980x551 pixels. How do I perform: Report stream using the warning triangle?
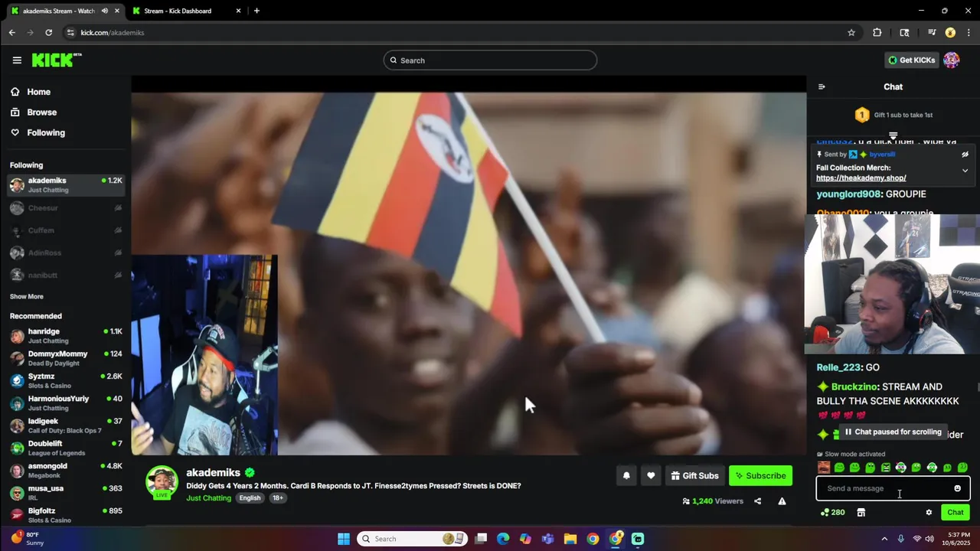click(782, 501)
